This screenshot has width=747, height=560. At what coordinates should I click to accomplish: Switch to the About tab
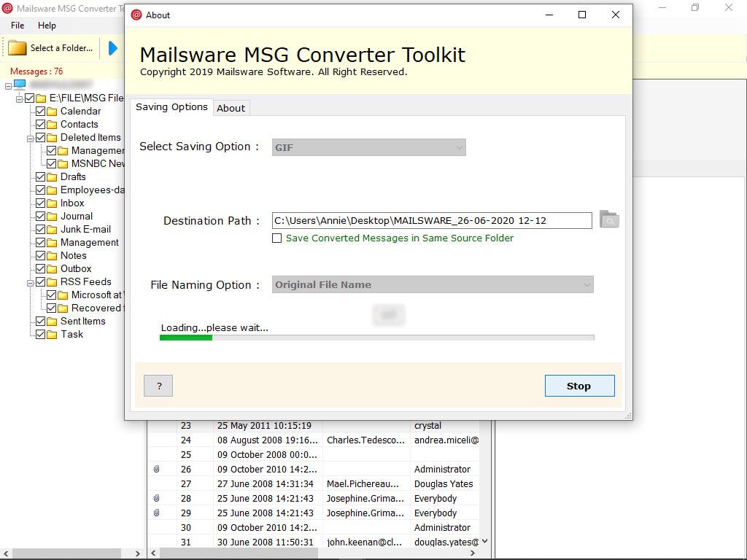(x=231, y=108)
